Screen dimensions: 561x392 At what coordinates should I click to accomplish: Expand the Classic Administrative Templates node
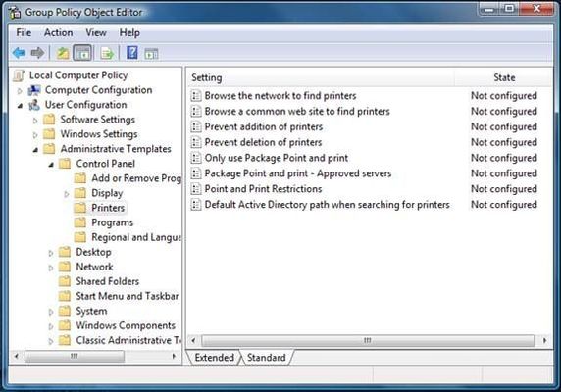point(51,341)
